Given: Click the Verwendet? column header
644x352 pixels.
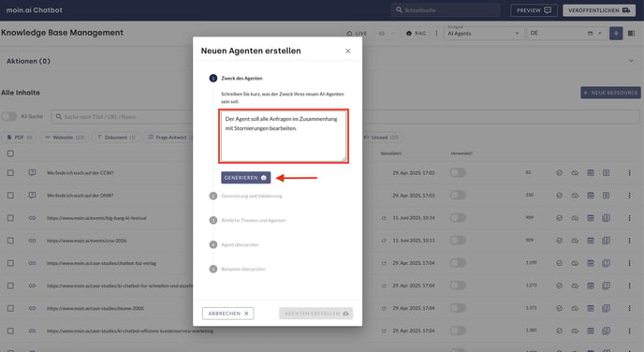Looking at the screenshot, I should coord(461,154).
